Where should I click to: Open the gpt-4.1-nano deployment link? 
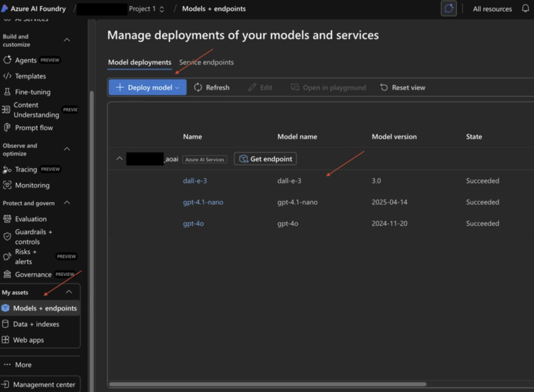203,202
